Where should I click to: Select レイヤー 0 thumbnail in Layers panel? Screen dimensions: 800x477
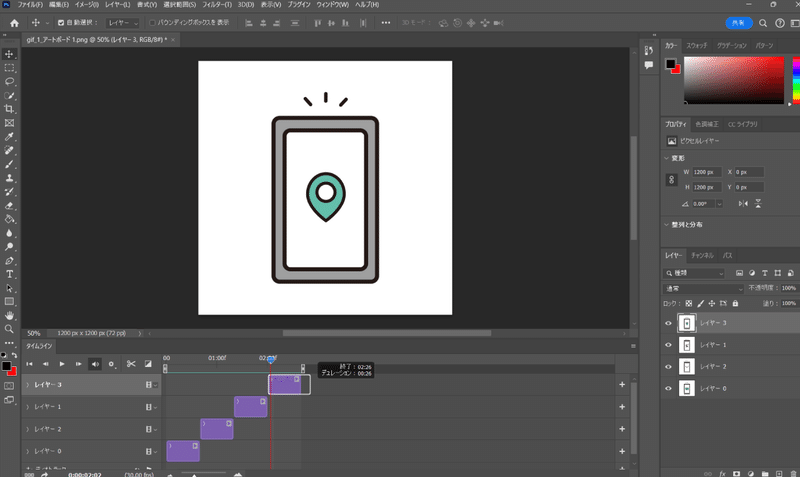687,389
